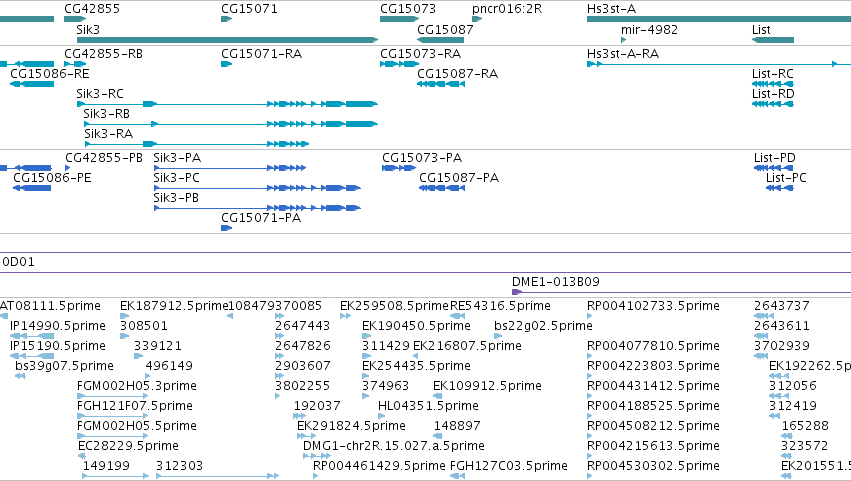Click EST bs22g02.5prime
This screenshot has width=851, height=481.
(x=543, y=326)
